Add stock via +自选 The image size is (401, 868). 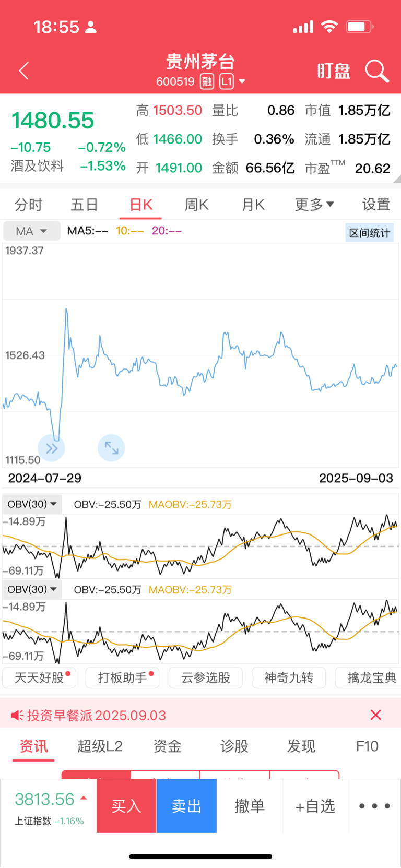coord(315,806)
